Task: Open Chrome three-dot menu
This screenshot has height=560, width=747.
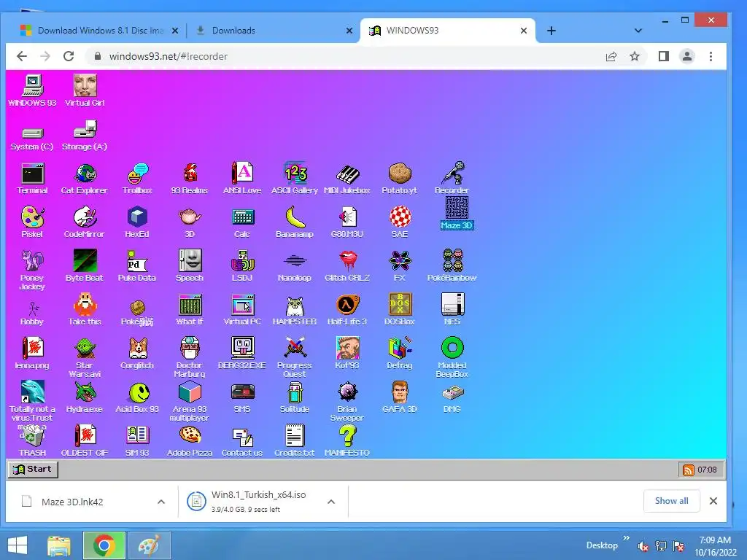Action: click(x=711, y=56)
